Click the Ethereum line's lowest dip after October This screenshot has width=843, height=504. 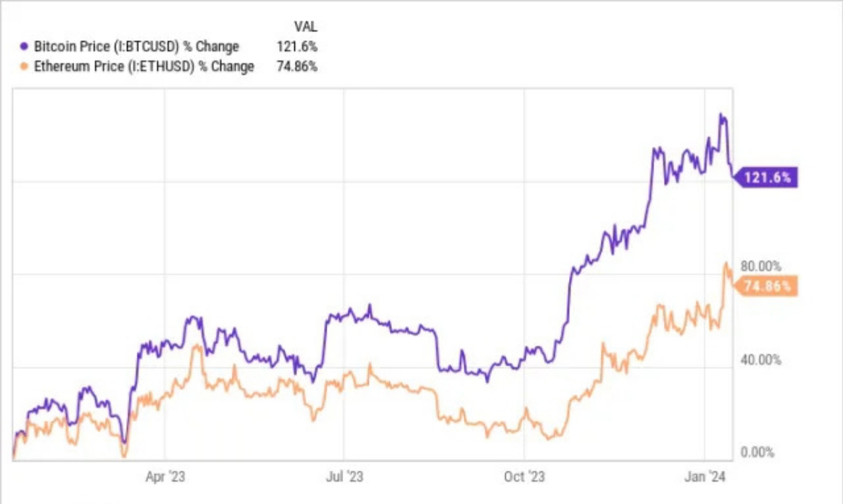549,438
